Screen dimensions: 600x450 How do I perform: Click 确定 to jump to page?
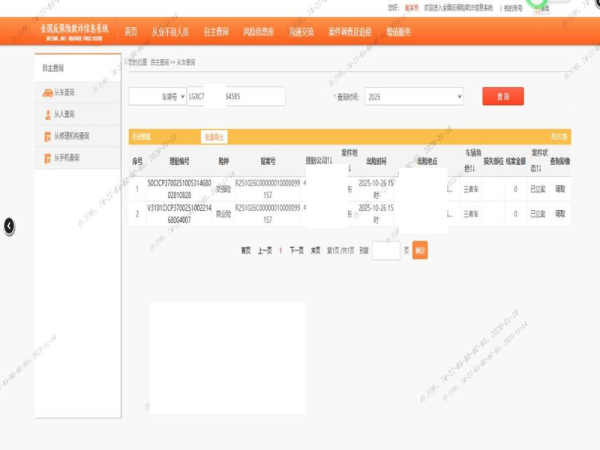point(420,250)
